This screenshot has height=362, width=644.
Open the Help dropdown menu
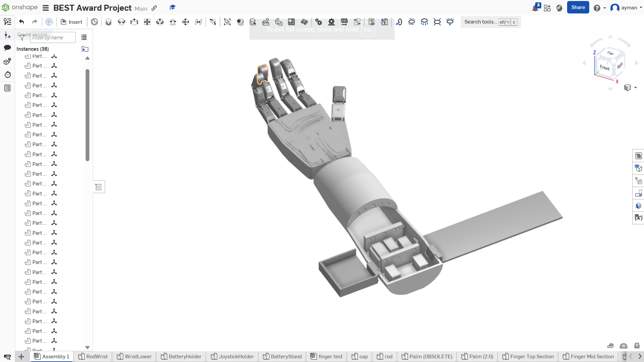coord(599,8)
